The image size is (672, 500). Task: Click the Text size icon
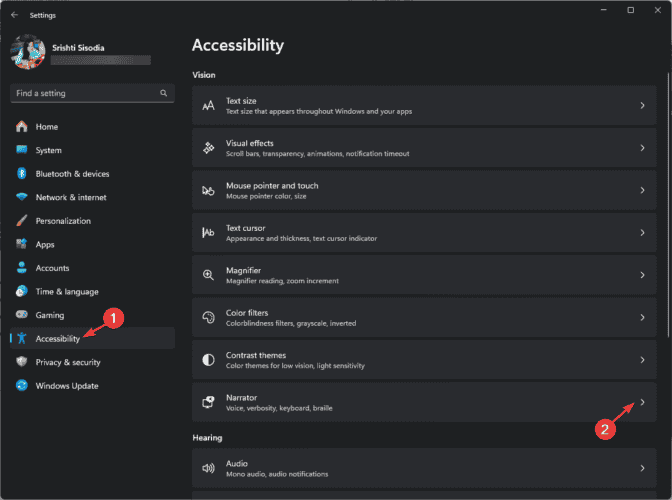[208, 105]
